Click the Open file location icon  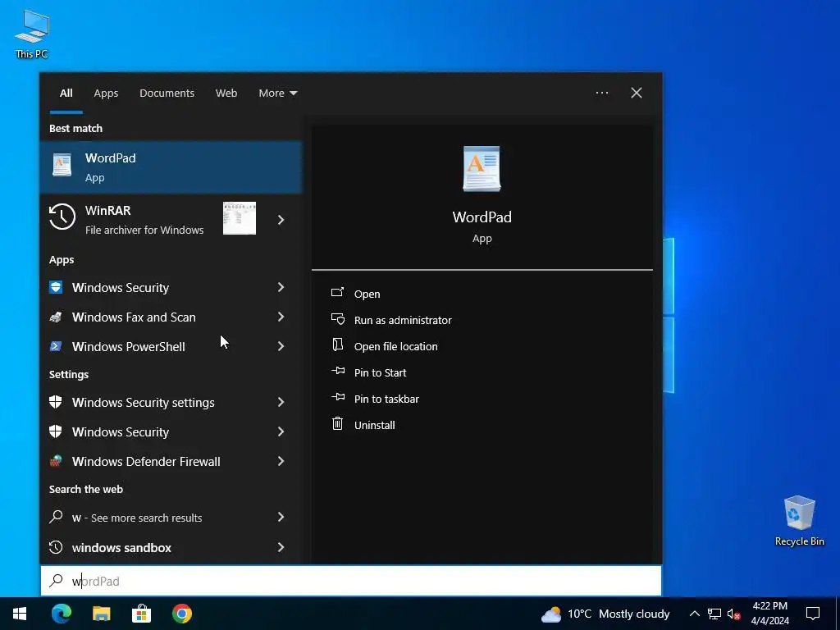click(337, 345)
